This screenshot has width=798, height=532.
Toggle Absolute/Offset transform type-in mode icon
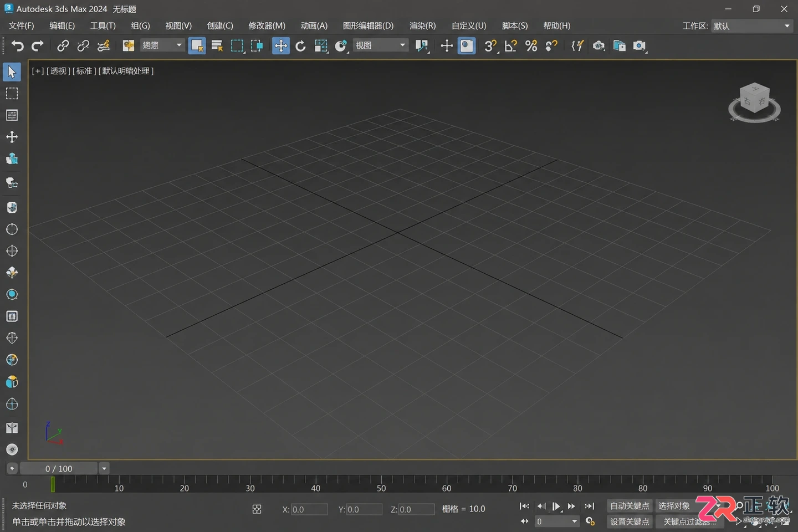coord(257,509)
